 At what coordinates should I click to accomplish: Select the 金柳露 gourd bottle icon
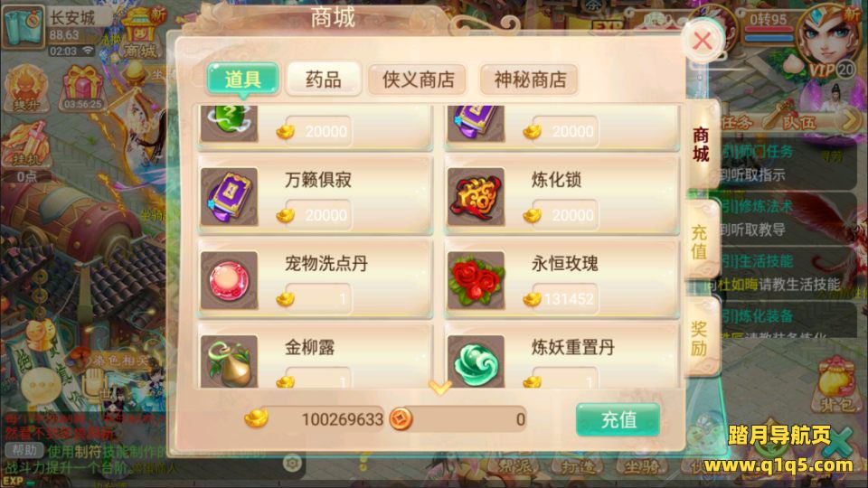tap(229, 361)
